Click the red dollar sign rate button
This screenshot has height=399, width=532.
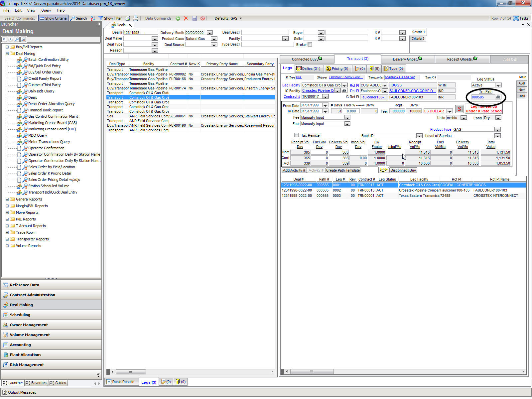pyautogui.click(x=459, y=109)
